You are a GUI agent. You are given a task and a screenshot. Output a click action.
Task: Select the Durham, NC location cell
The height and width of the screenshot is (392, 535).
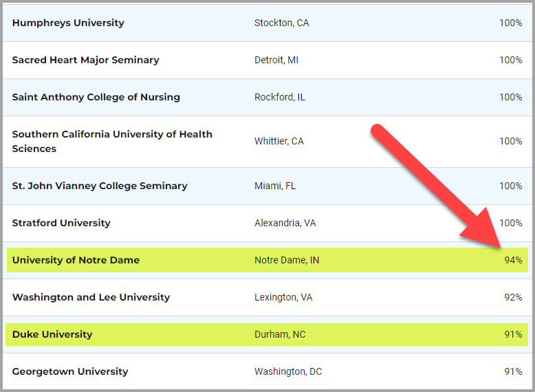coord(280,334)
